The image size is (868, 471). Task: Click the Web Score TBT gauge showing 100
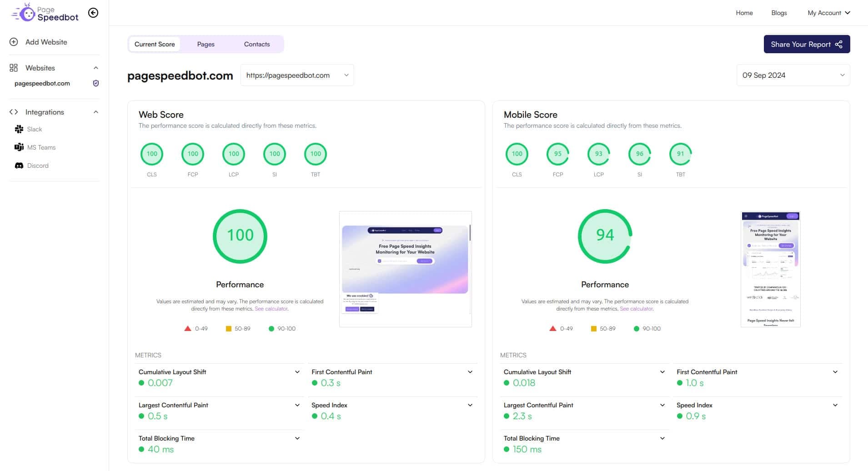coord(316,154)
